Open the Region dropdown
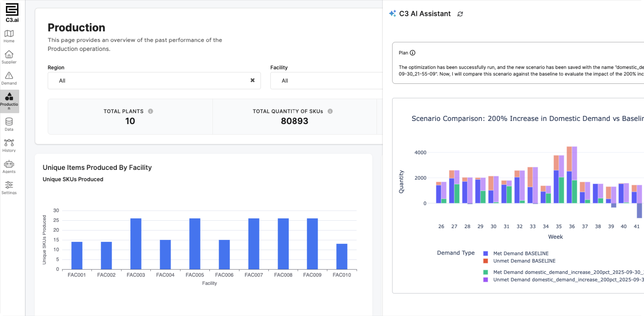Viewport: 644px width, 316px height. tap(154, 81)
